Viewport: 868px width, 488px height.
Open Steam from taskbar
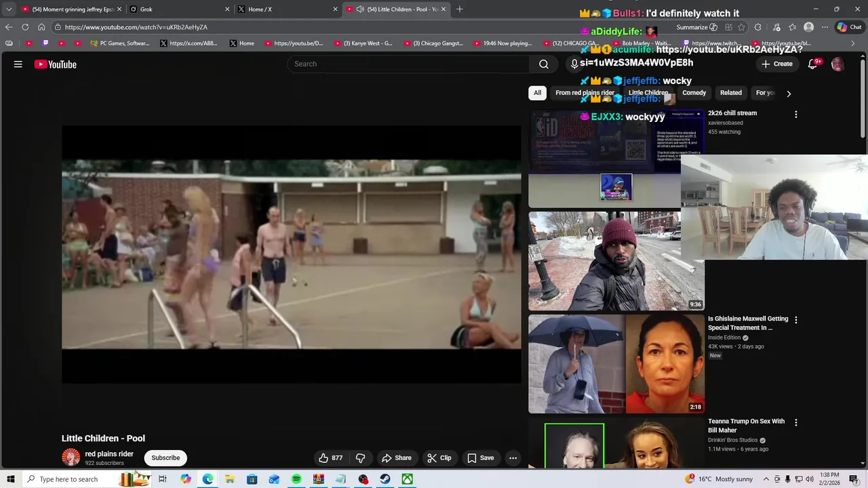[x=385, y=479]
